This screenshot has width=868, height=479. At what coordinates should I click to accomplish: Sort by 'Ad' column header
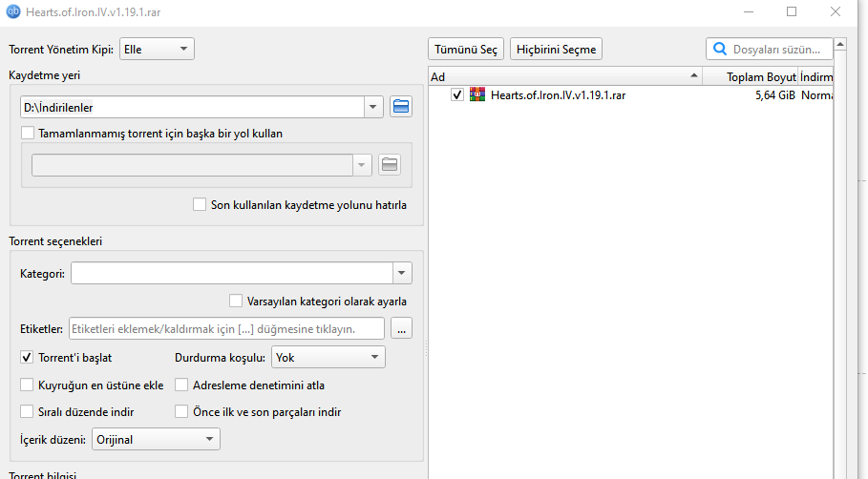[565, 76]
